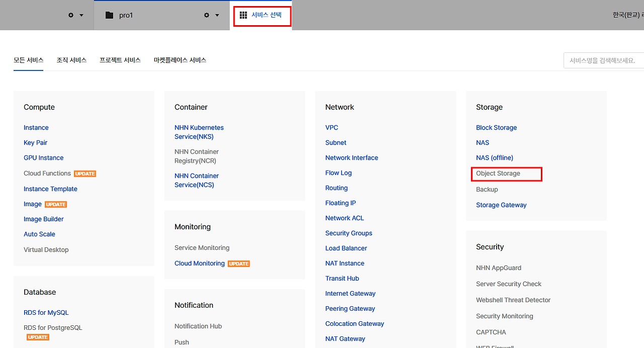Open NHN Container Registry(NCR)
Image resolution: width=644 pixels, height=348 pixels.
pyautogui.click(x=197, y=156)
